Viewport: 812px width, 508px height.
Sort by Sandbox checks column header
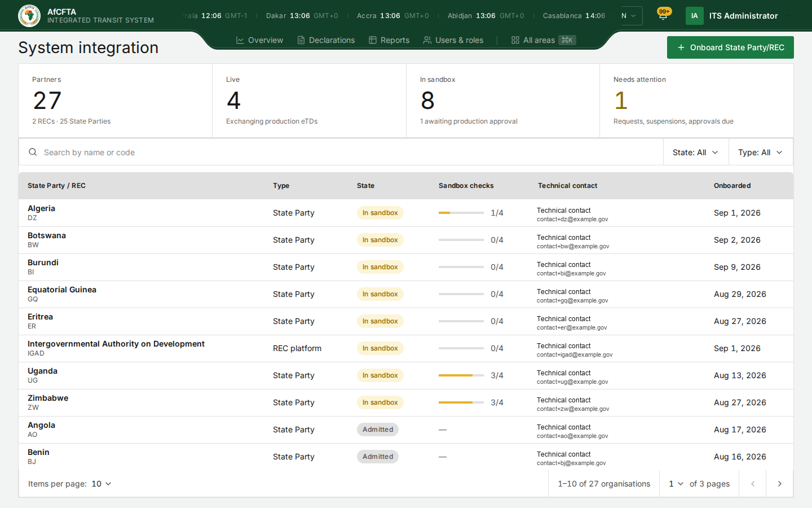click(466, 186)
